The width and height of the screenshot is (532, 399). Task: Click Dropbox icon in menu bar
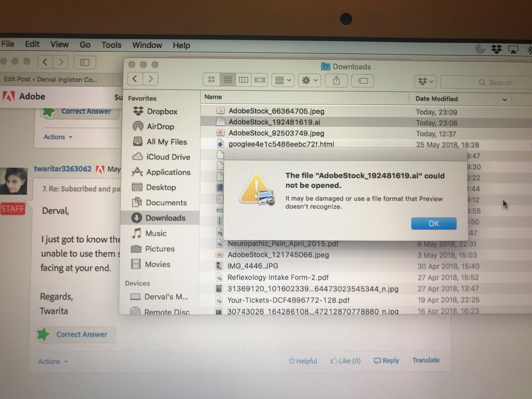[496, 49]
